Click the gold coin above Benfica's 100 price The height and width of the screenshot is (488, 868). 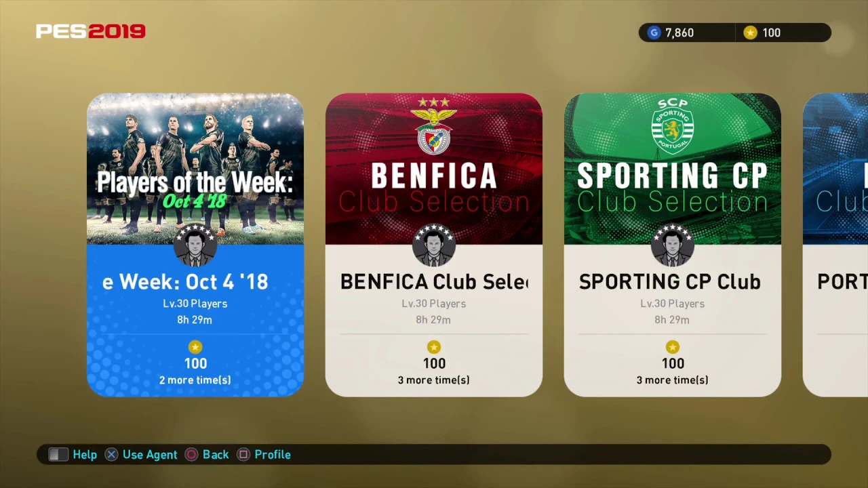(x=434, y=347)
